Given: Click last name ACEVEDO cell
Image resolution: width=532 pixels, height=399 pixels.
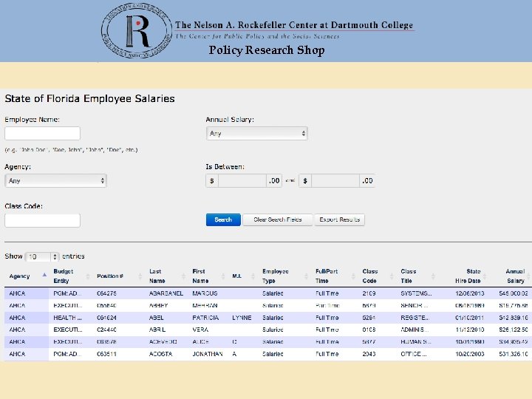Looking at the screenshot, I should coord(163,342).
